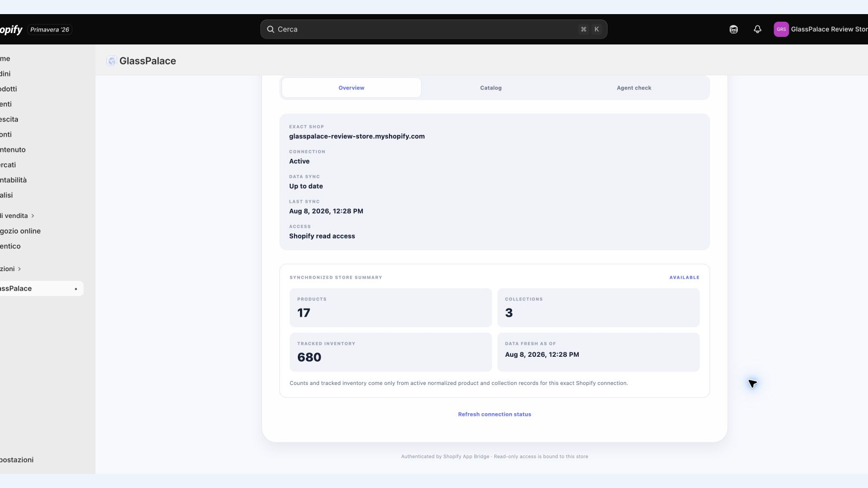
Task: Click Refresh connection status link
Action: [x=495, y=414]
